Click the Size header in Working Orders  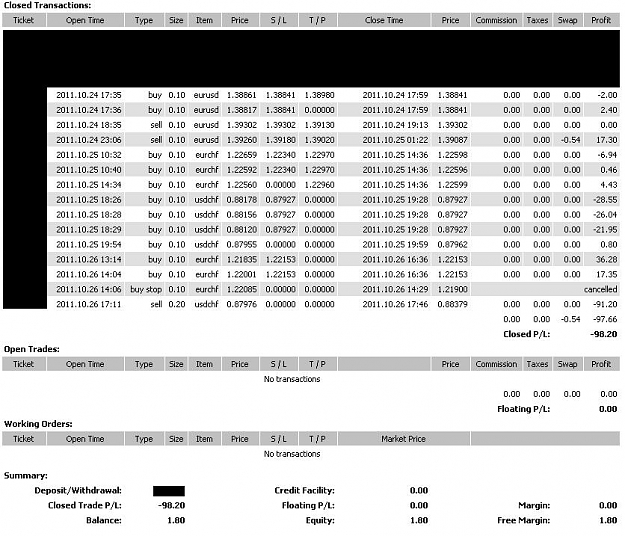pyautogui.click(x=176, y=439)
